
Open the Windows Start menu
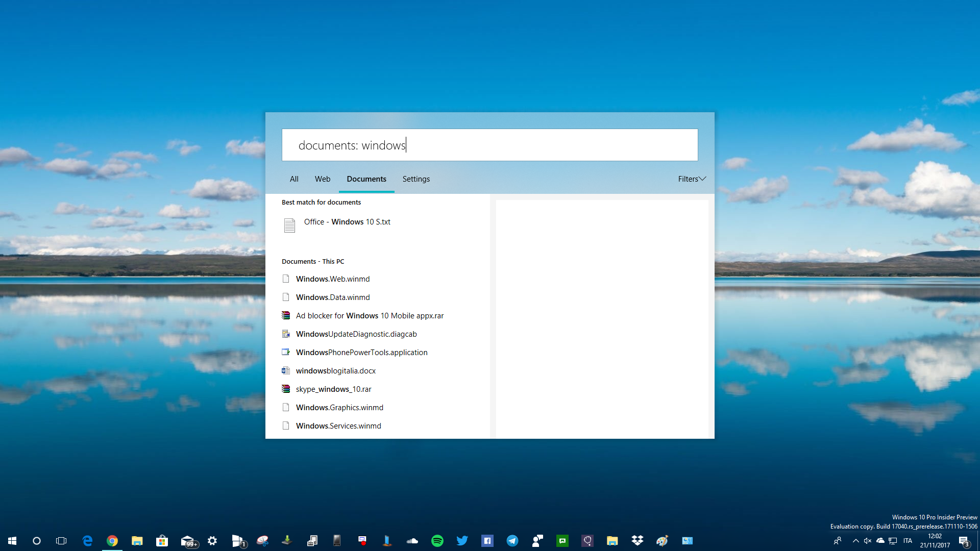click(x=12, y=541)
